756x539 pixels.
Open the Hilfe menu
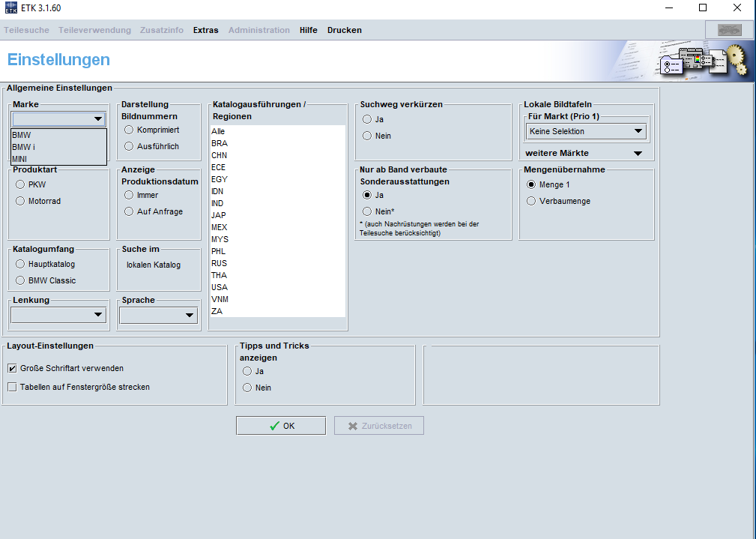[x=308, y=30]
